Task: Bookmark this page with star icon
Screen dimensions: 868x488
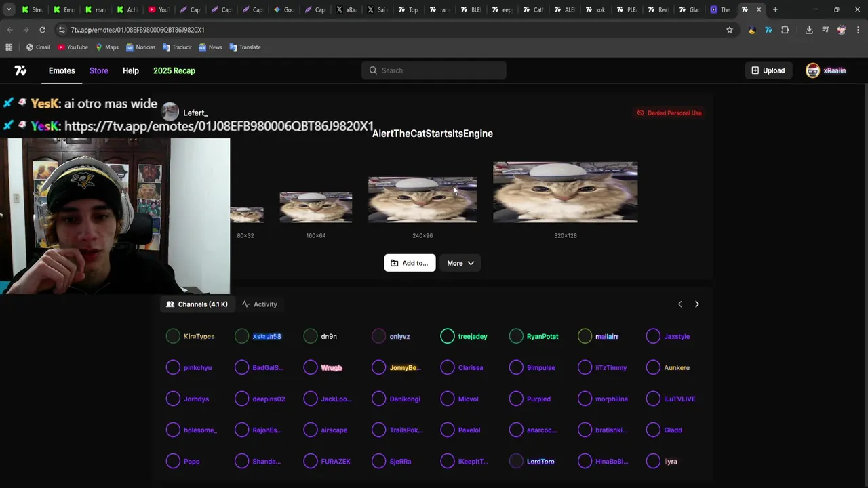Action: 730,30
